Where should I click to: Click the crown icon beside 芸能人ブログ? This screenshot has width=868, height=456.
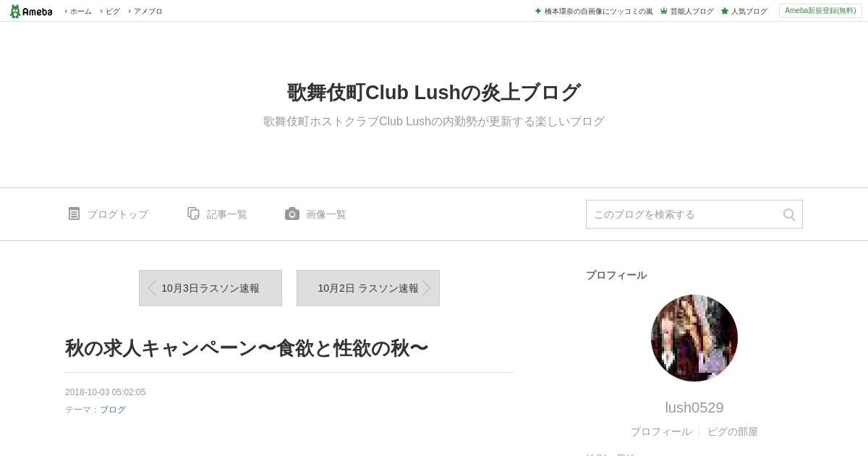pyautogui.click(x=663, y=11)
